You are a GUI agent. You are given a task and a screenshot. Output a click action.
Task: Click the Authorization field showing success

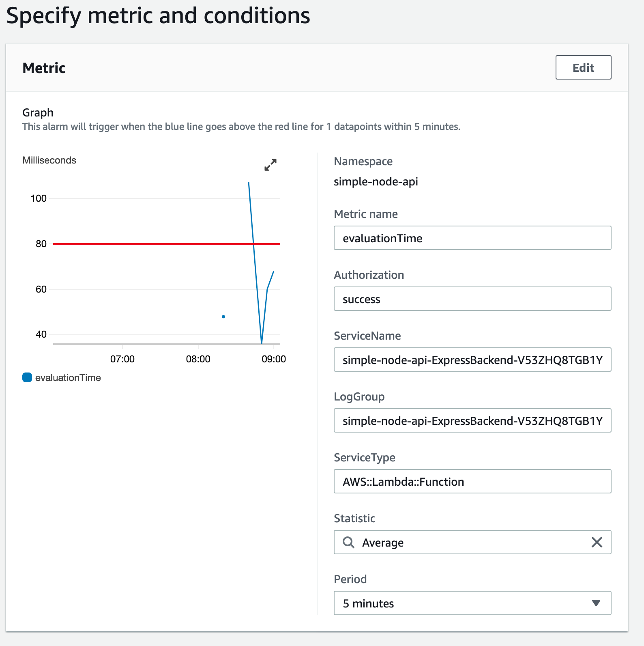[472, 299]
